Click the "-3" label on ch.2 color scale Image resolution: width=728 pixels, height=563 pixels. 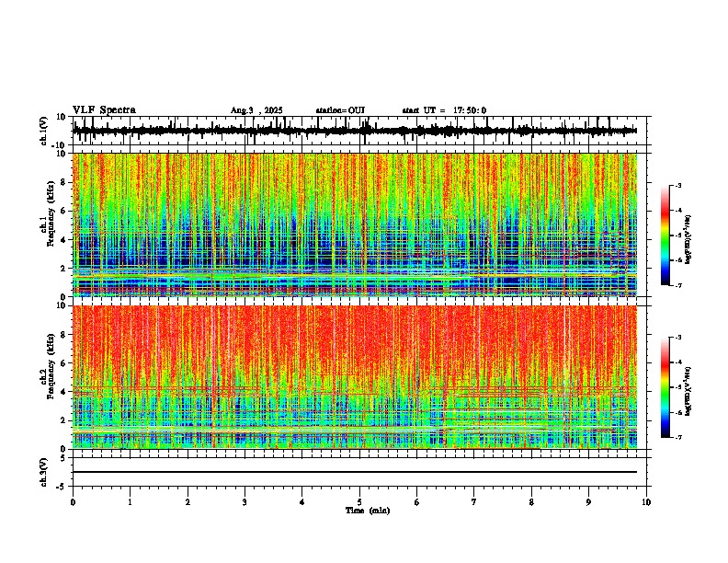tap(677, 338)
